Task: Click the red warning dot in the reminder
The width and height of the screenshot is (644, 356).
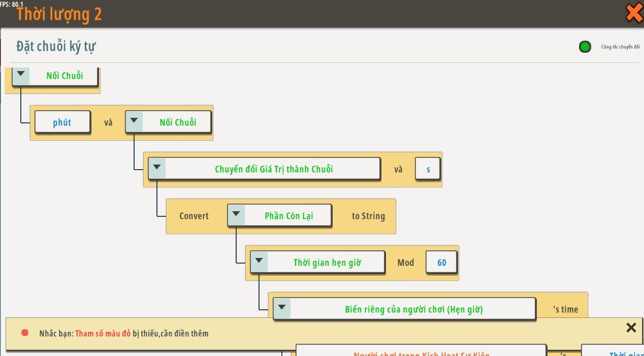Action: point(25,333)
